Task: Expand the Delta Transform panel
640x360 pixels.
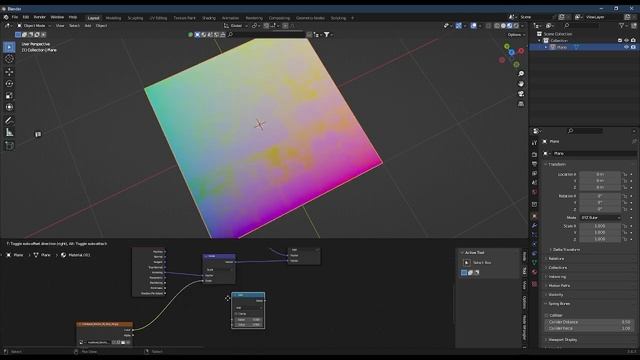Action: [x=566, y=249]
